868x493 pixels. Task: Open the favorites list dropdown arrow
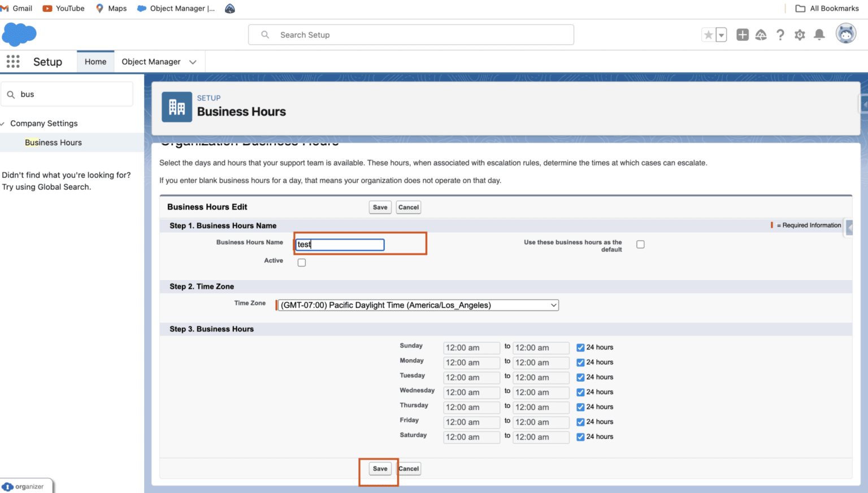click(721, 35)
